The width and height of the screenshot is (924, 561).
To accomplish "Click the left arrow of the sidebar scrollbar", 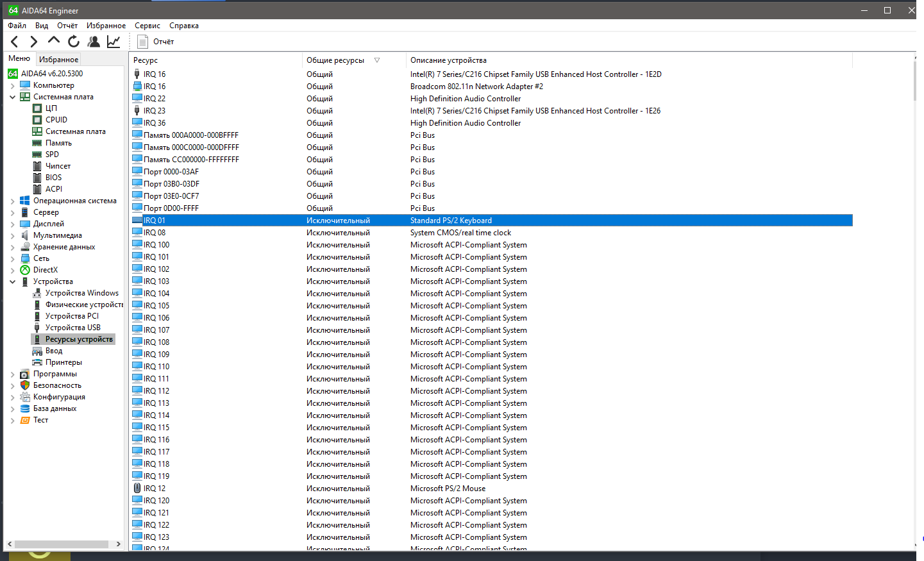I will [x=9, y=544].
